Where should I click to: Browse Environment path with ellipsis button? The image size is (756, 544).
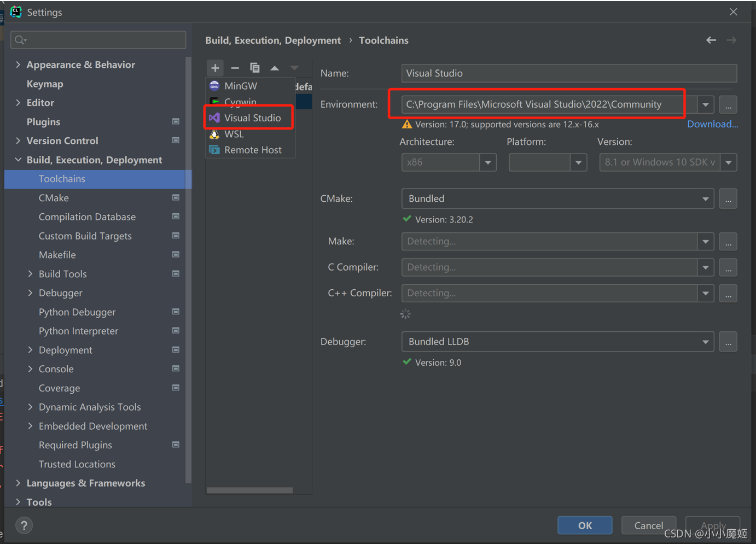point(728,104)
